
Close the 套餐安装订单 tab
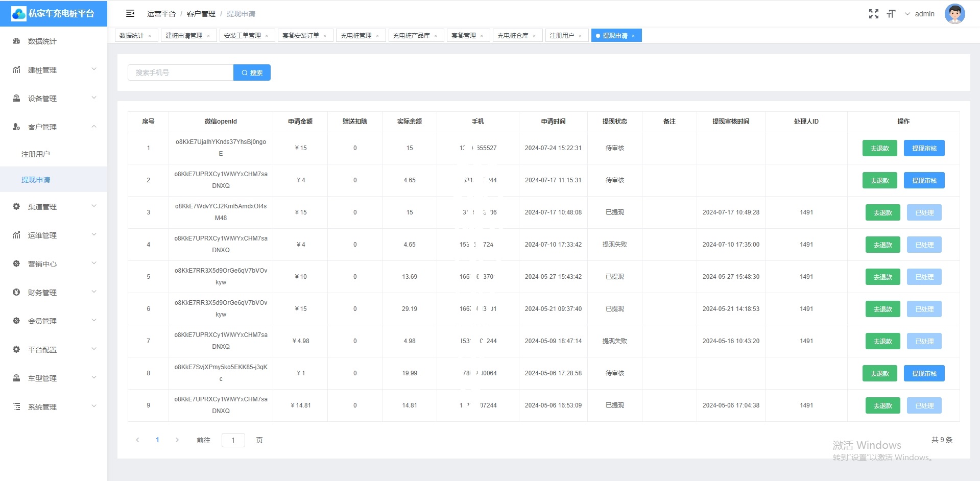[x=325, y=36]
